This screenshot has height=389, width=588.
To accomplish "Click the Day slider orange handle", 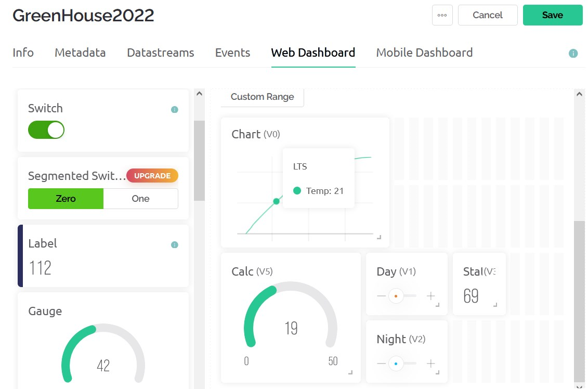I will (x=396, y=296).
